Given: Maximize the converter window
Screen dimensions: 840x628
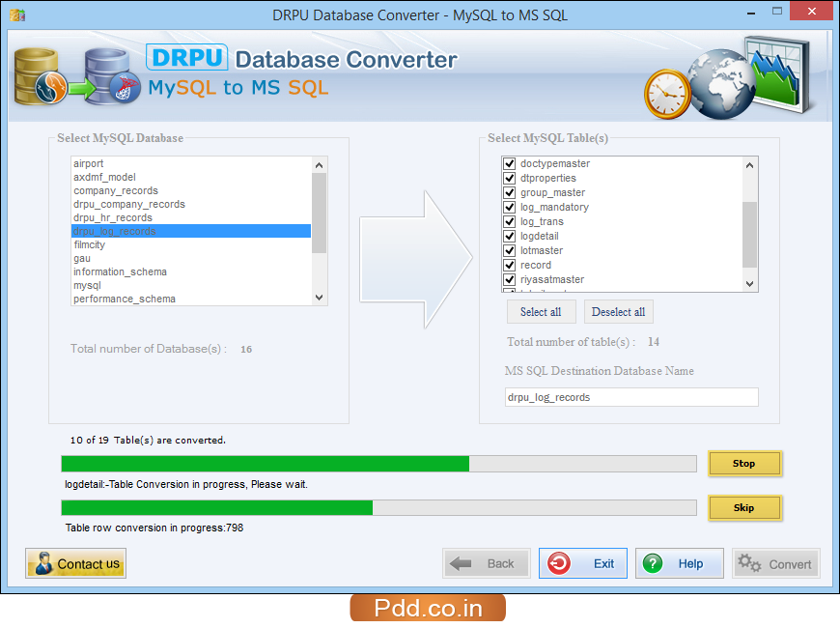Looking at the screenshot, I should tap(777, 11).
